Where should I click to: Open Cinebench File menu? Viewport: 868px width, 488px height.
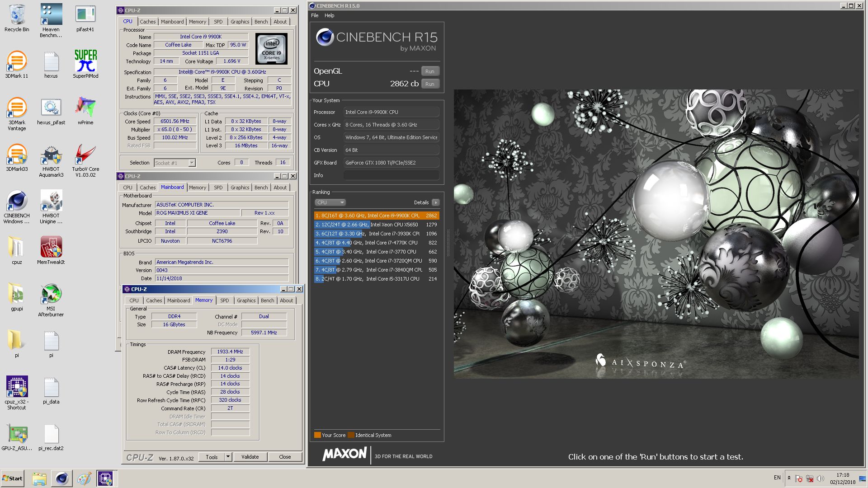click(x=315, y=15)
